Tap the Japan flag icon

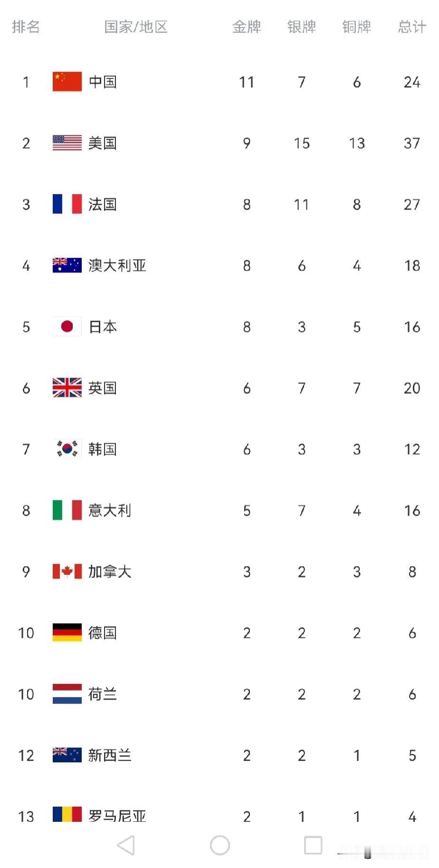click(67, 326)
